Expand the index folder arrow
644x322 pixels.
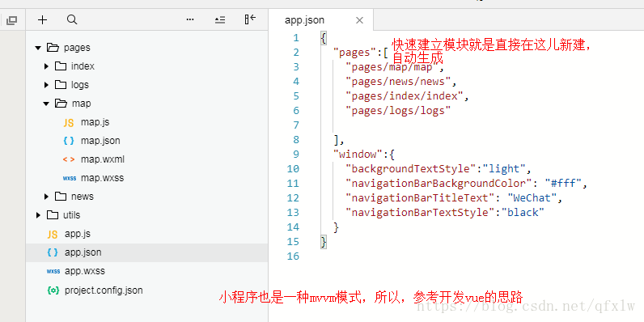46,66
